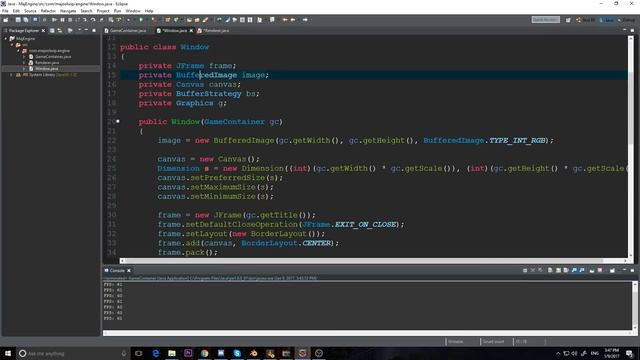Close the Window.java editor tab
640x360 pixels.
pyautogui.click(x=191, y=31)
